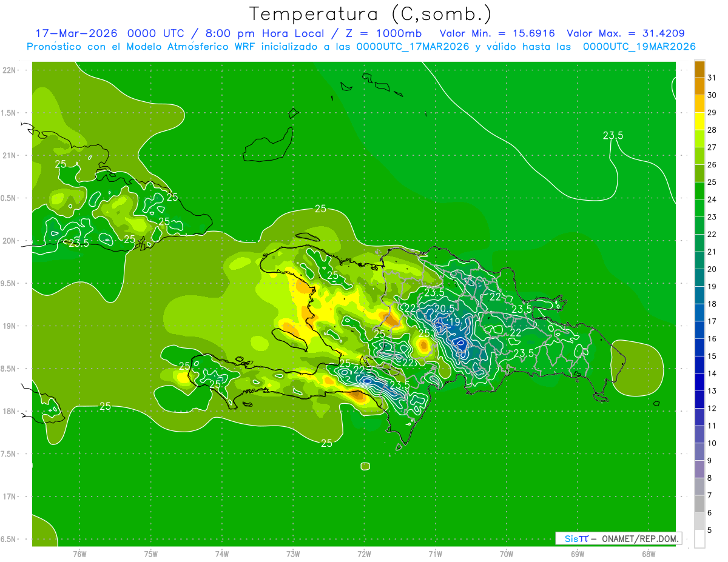Click the color scale label "31"
The height and width of the screenshot is (562, 728).
[x=712, y=78]
